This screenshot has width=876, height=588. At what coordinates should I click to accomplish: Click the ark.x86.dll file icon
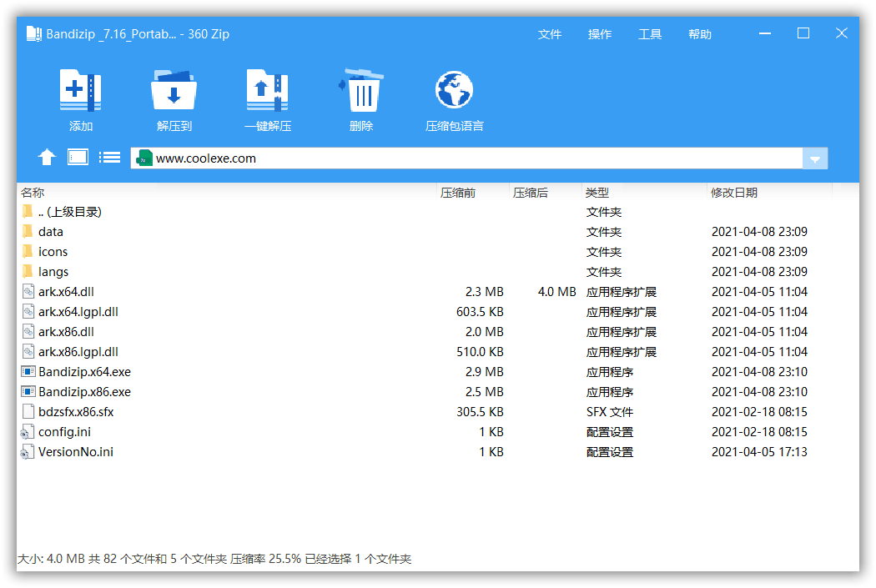pyautogui.click(x=28, y=332)
